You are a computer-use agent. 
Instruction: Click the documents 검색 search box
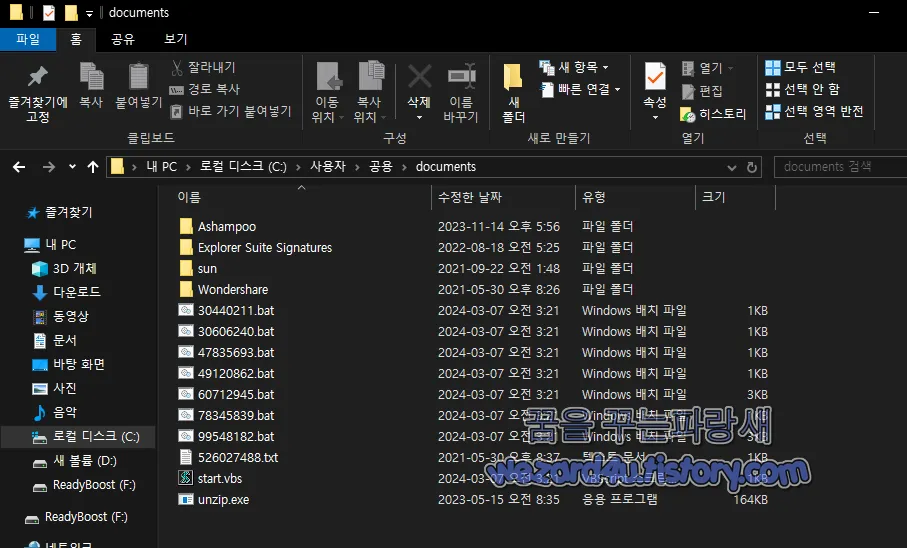[840, 167]
